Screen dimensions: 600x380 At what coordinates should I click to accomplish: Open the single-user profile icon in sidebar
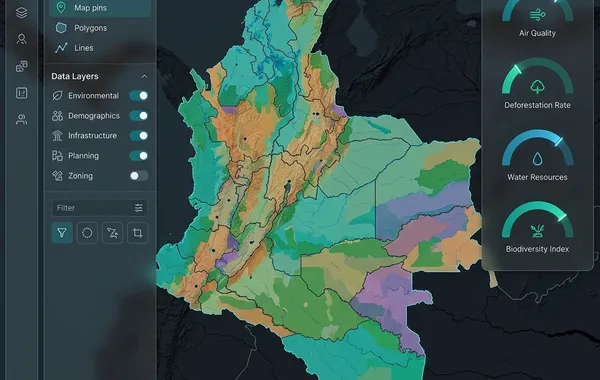[21, 39]
